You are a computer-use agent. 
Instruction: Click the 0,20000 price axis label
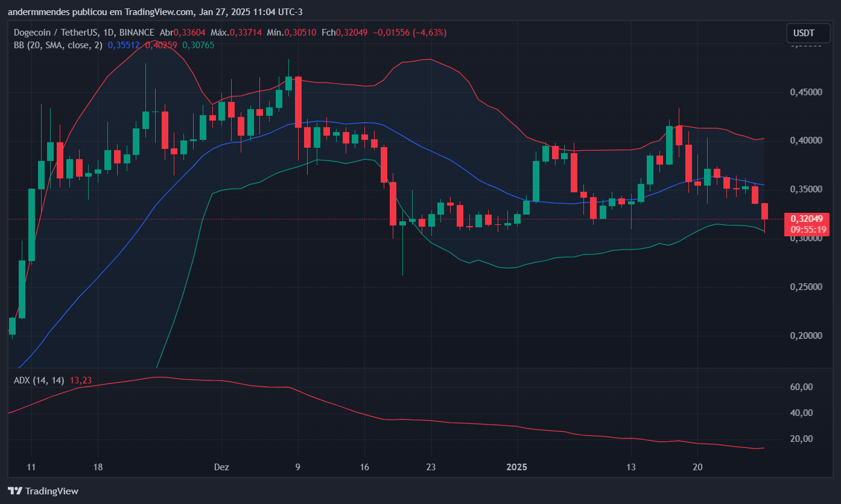point(806,336)
